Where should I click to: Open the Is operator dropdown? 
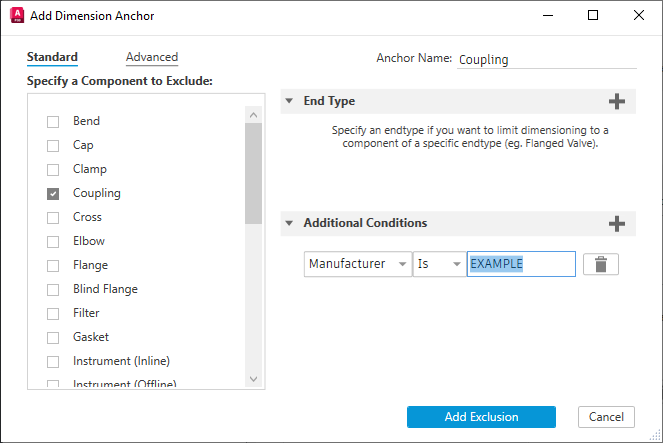coord(439,264)
